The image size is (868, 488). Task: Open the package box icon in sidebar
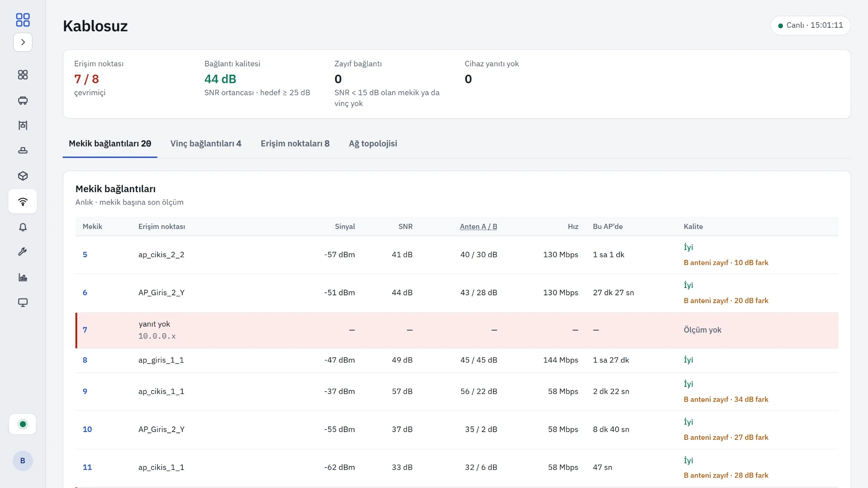point(23,176)
